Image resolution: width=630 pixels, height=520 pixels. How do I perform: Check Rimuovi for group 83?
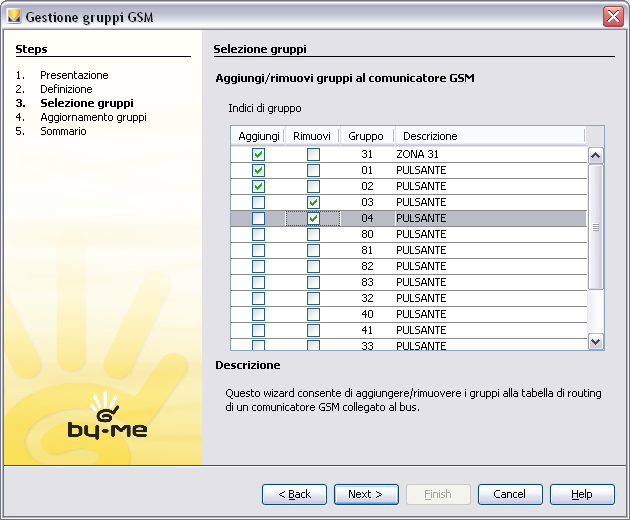(313, 282)
